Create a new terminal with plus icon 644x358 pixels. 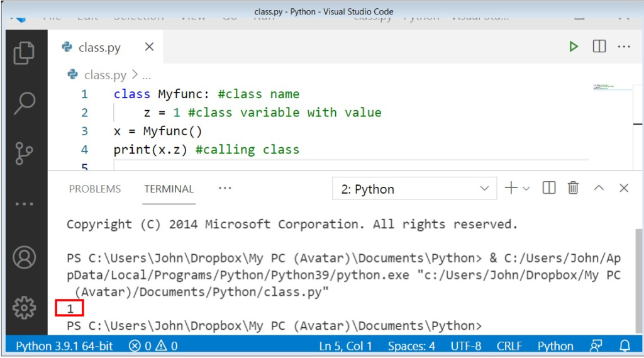[x=511, y=188]
